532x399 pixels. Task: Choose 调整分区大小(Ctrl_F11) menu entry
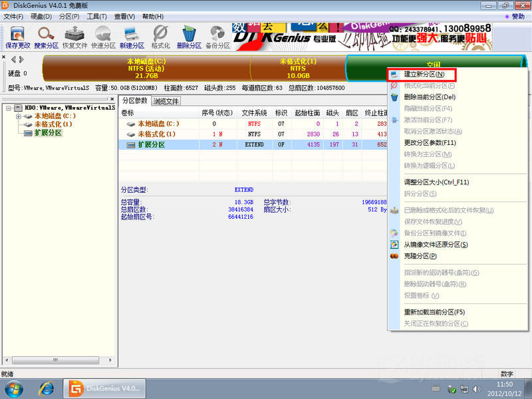tap(436, 182)
